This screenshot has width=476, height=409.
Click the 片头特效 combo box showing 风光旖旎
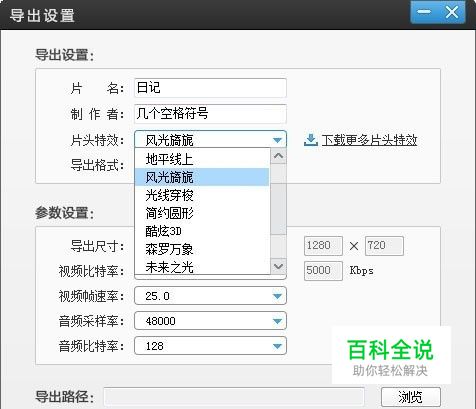point(210,140)
